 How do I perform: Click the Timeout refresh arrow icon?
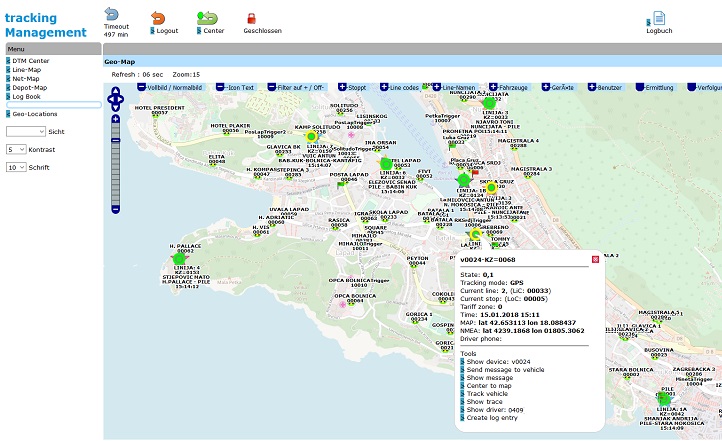click(x=110, y=15)
